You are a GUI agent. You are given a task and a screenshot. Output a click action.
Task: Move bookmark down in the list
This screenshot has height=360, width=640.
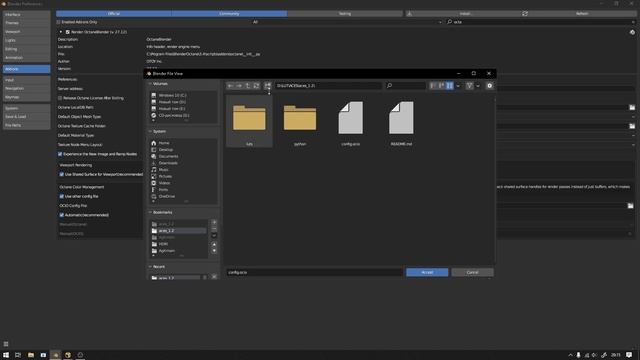(x=214, y=251)
